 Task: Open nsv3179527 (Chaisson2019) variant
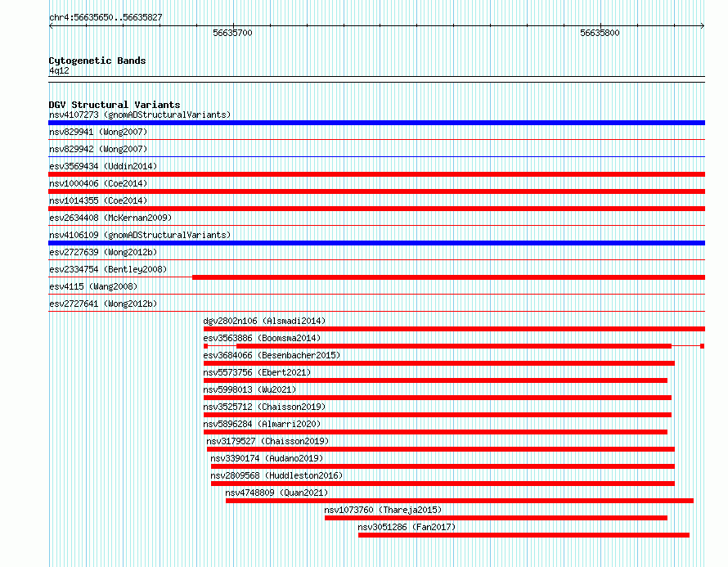pos(268,441)
